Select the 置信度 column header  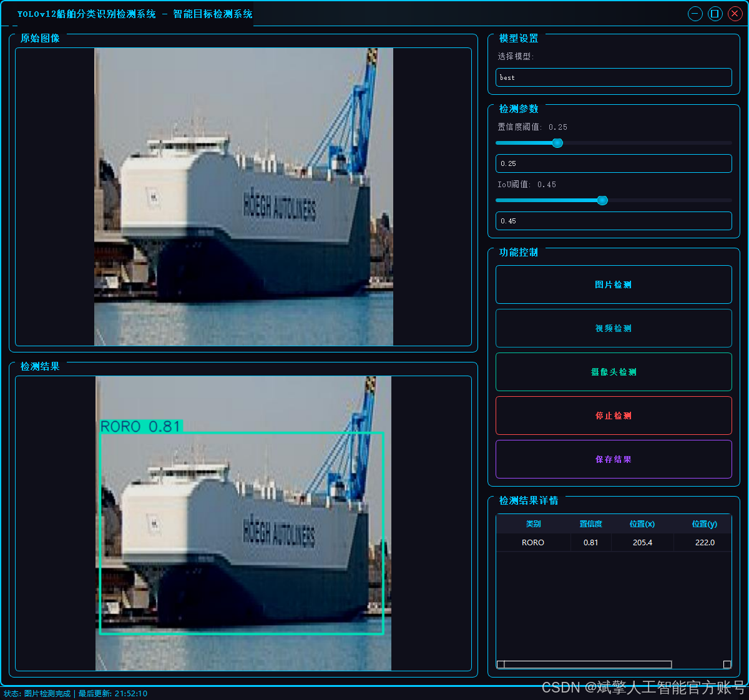coord(590,524)
